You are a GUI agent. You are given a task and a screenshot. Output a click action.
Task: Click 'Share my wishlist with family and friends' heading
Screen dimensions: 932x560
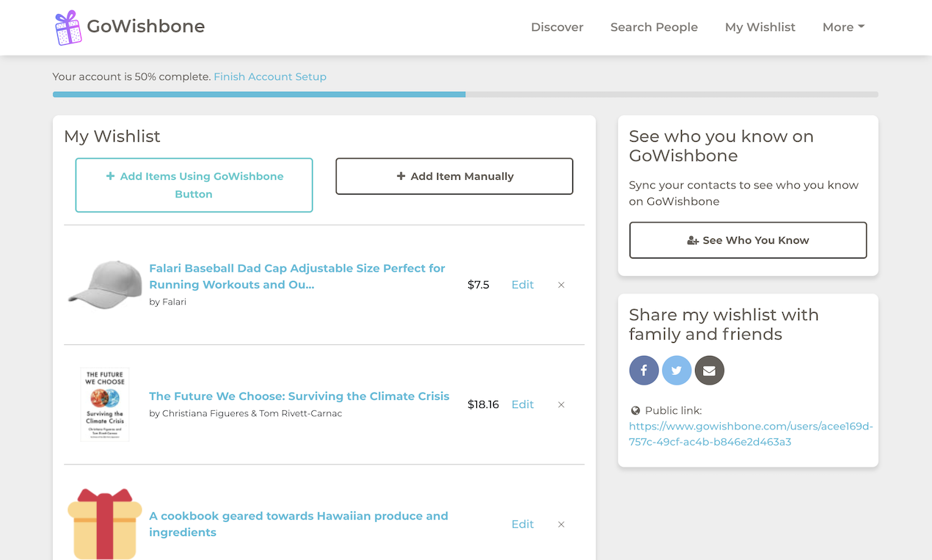(724, 324)
